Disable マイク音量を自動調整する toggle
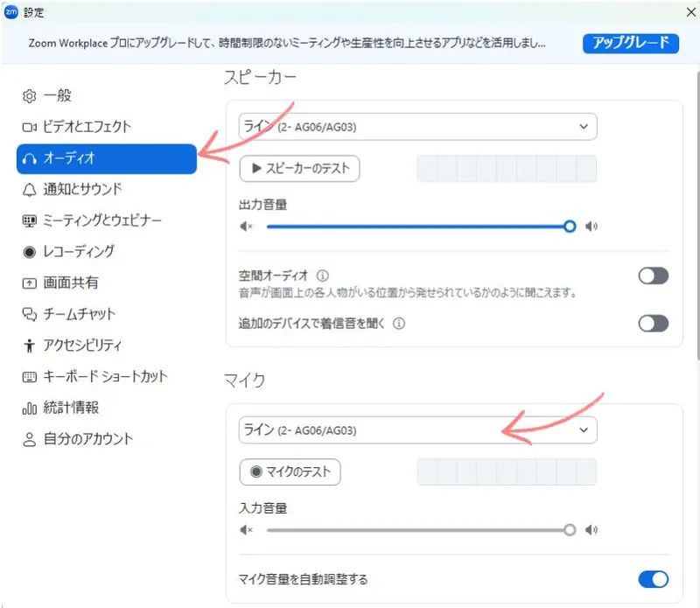 pyautogui.click(x=653, y=579)
